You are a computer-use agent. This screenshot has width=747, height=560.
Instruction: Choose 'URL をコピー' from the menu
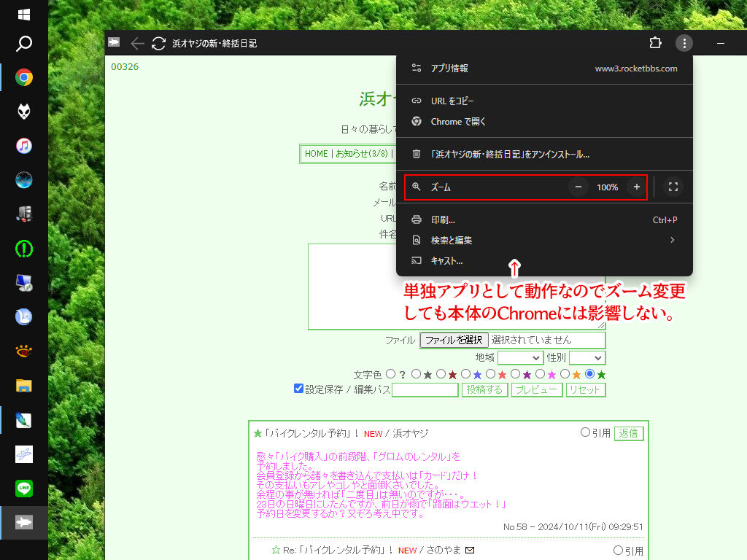pos(452,101)
